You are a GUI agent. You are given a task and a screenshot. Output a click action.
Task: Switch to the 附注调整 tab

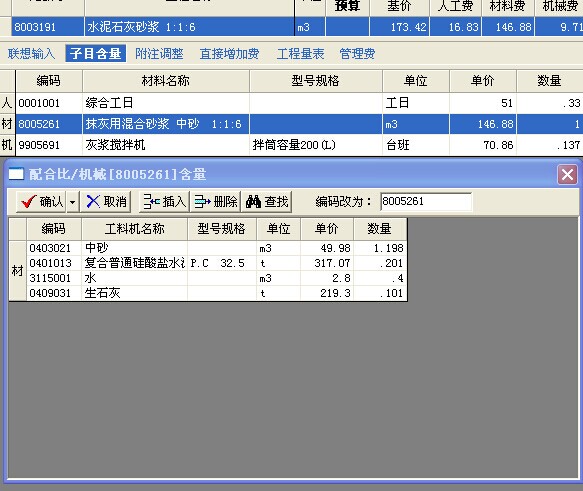[x=159, y=54]
